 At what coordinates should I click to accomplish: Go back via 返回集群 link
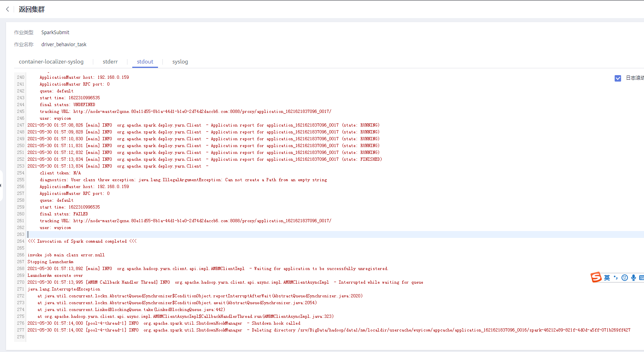click(x=32, y=9)
